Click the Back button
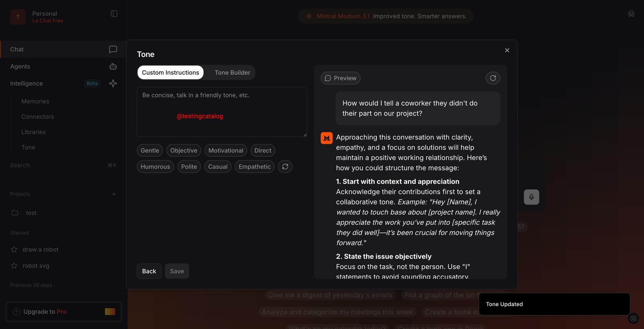 click(149, 271)
